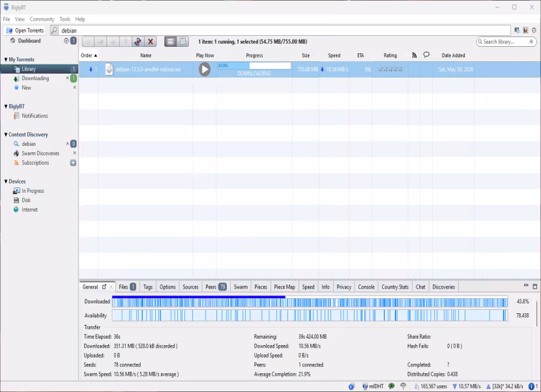Collapse the My Torrents section

(x=6, y=60)
